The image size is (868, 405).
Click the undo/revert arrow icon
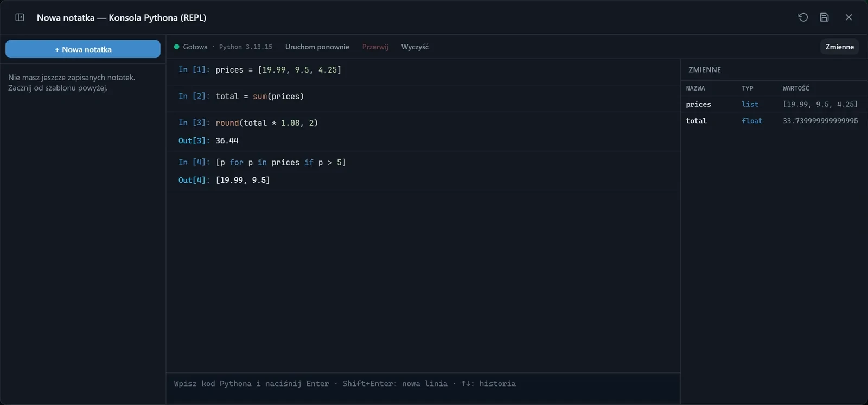[803, 17]
